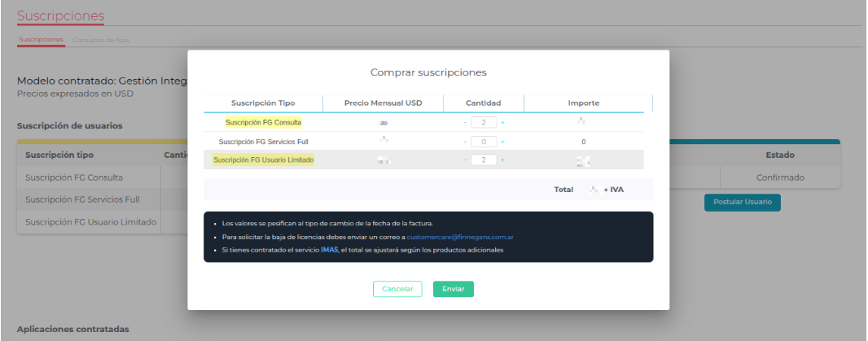Increase Suscripción FG Consulta quantity with plus

click(502, 122)
